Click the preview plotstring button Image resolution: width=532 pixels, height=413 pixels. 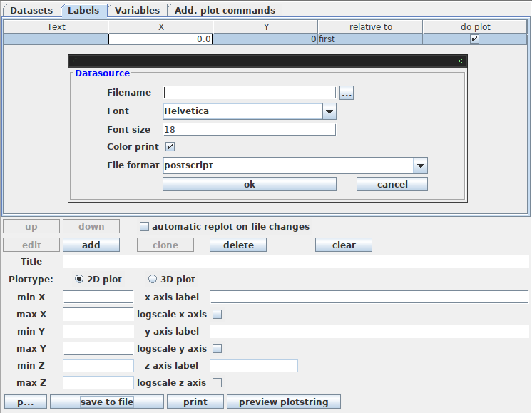284,402
